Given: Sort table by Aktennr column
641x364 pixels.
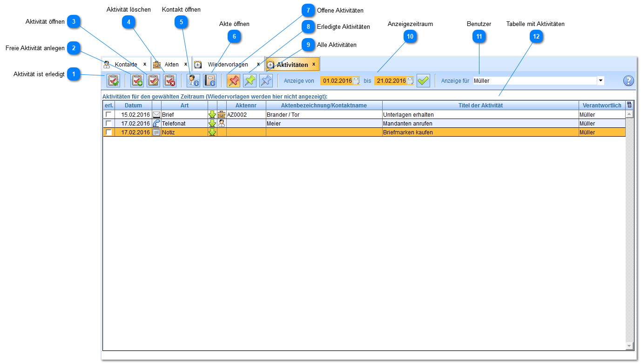Looking at the screenshot, I should pos(246,106).
